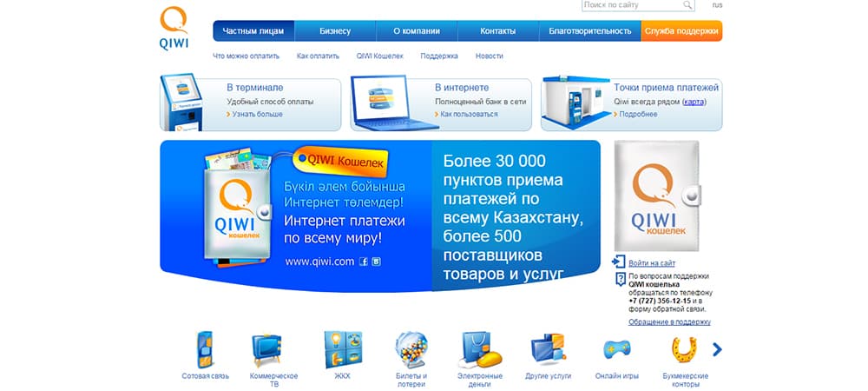Open the карта map link

694,102
